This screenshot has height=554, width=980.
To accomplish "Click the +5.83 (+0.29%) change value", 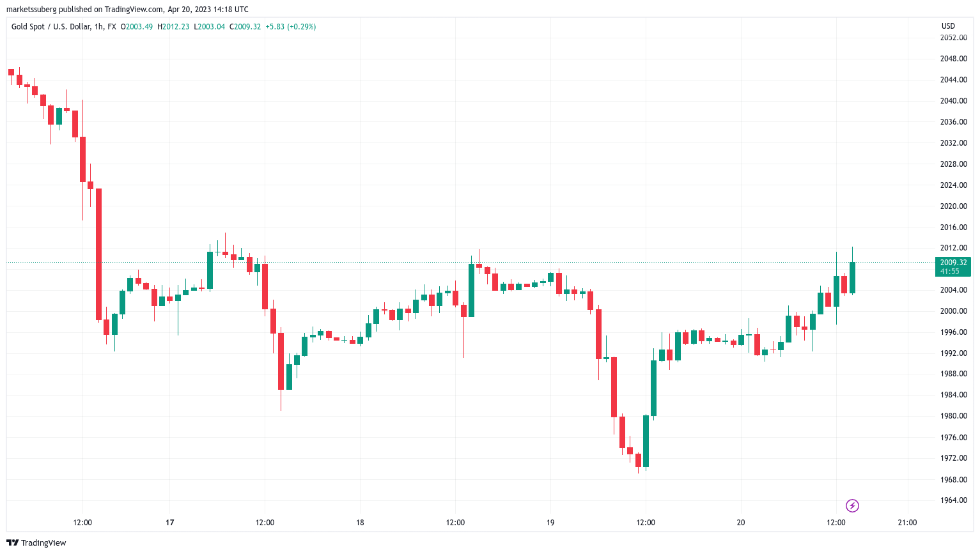I will [290, 27].
